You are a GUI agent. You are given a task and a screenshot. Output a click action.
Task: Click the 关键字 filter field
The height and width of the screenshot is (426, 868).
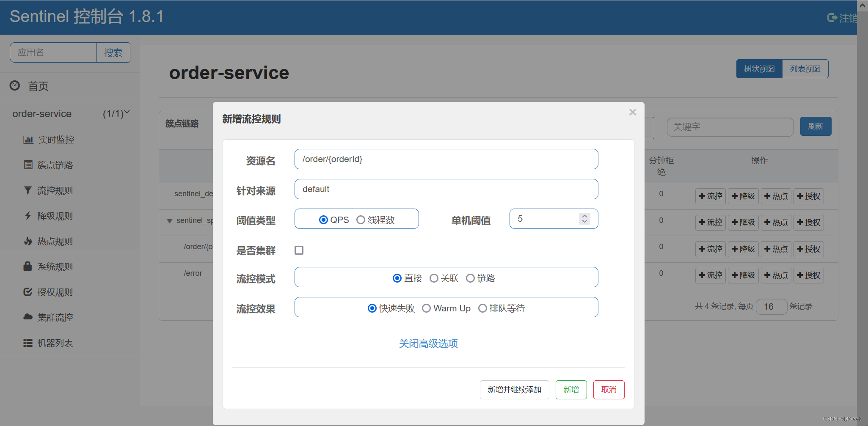click(x=730, y=127)
